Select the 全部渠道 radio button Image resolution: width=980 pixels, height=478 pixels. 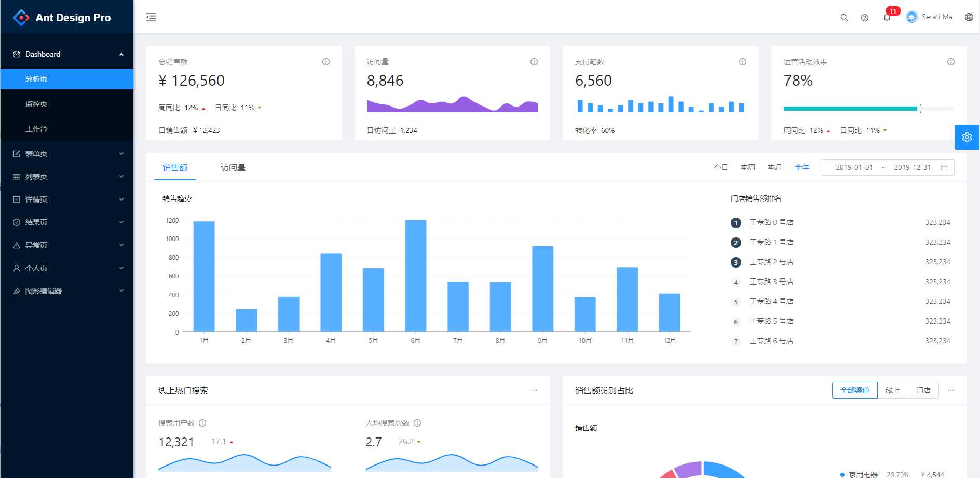click(855, 390)
